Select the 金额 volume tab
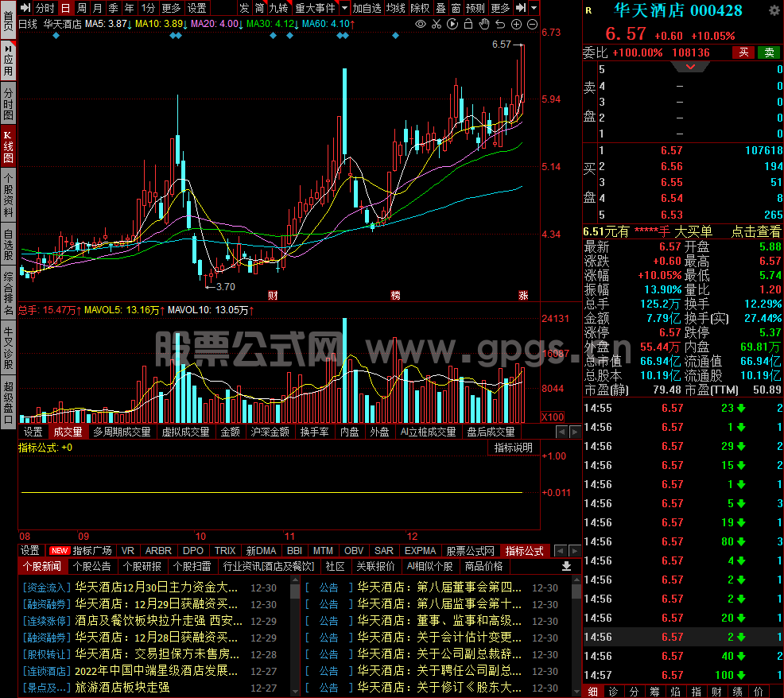This screenshot has height=698, width=784. (230, 432)
